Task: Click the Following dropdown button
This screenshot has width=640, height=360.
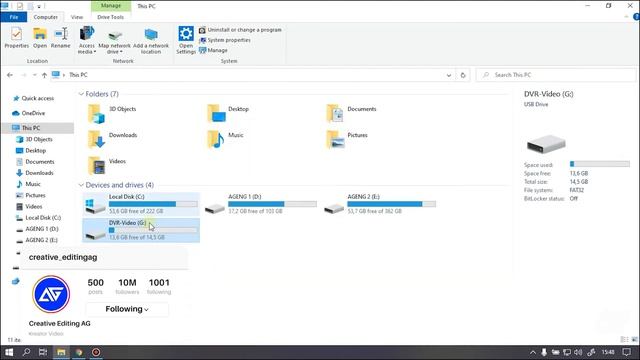Action: click(127, 309)
